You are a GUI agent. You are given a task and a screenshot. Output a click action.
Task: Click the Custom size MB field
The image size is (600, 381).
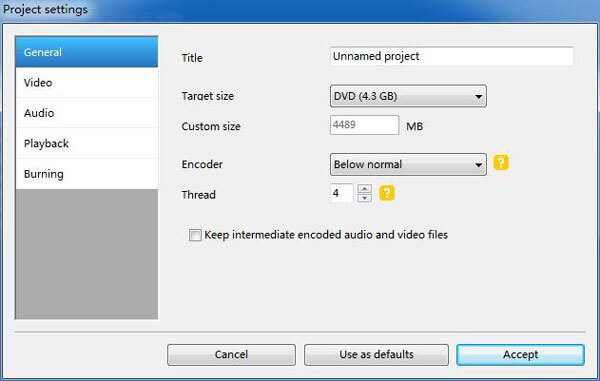[365, 125]
